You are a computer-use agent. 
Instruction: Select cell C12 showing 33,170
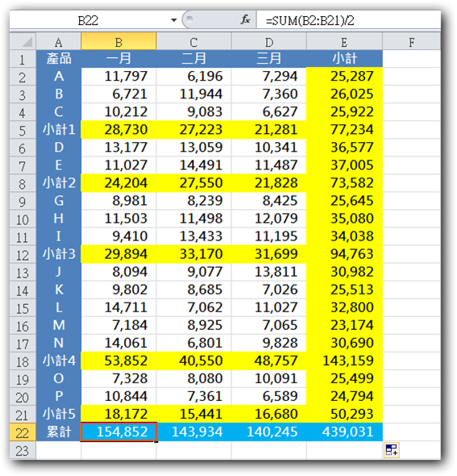click(x=193, y=254)
